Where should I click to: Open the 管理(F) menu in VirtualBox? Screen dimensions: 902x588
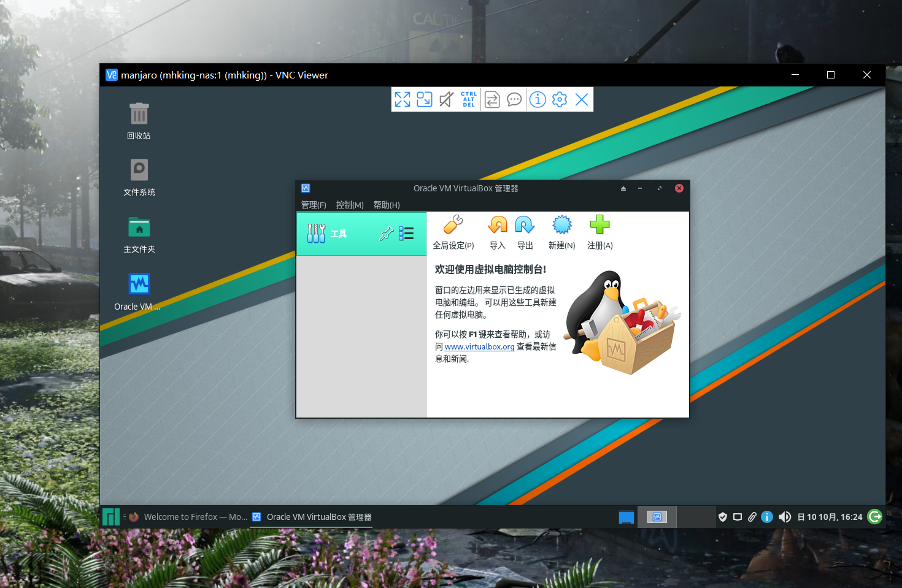314,205
